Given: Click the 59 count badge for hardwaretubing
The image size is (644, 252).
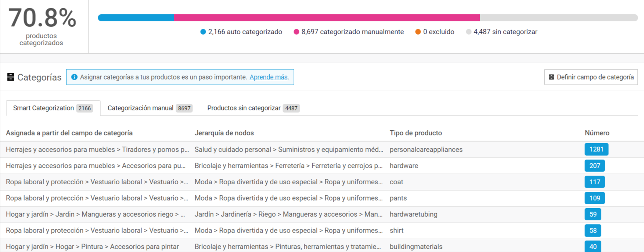Looking at the screenshot, I should (x=593, y=214).
